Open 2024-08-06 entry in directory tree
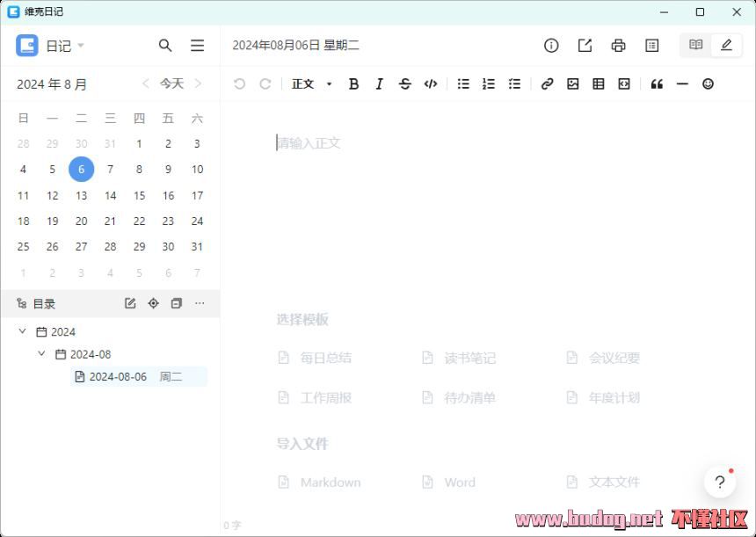 tap(119, 377)
